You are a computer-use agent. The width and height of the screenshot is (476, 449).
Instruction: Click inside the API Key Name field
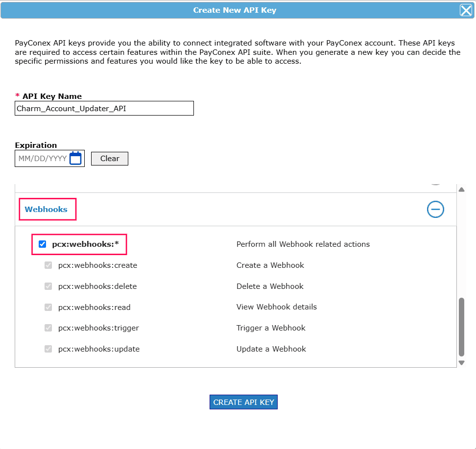(x=104, y=108)
